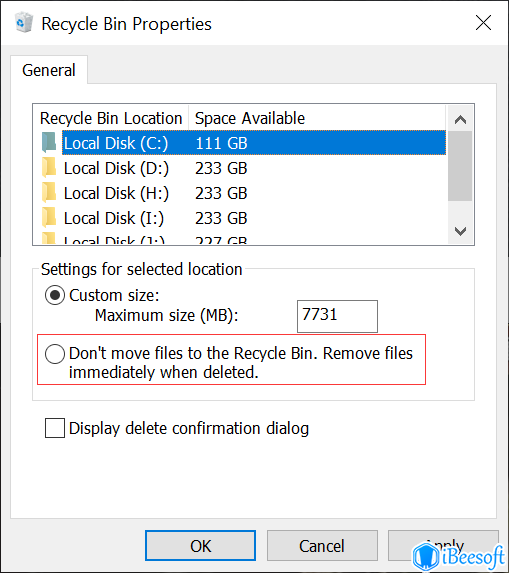This screenshot has width=509, height=573.
Task: Check Display delete confirmation dialog
Action: [55, 428]
